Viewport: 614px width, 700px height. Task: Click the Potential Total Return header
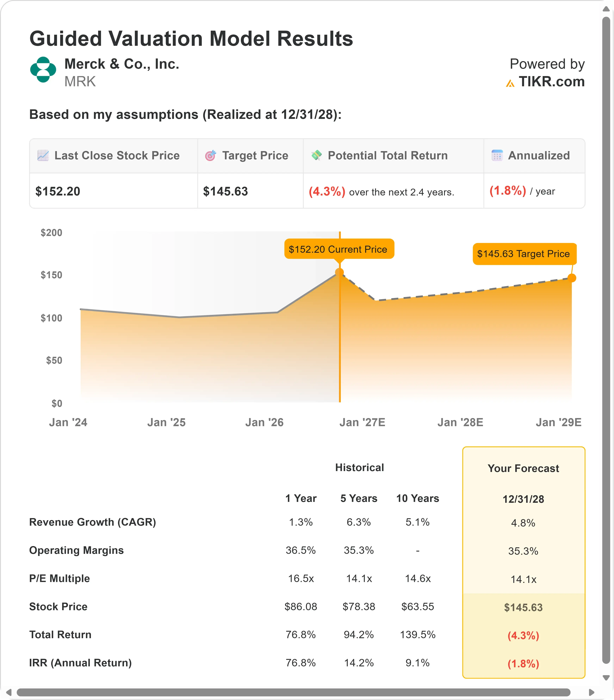(x=388, y=156)
